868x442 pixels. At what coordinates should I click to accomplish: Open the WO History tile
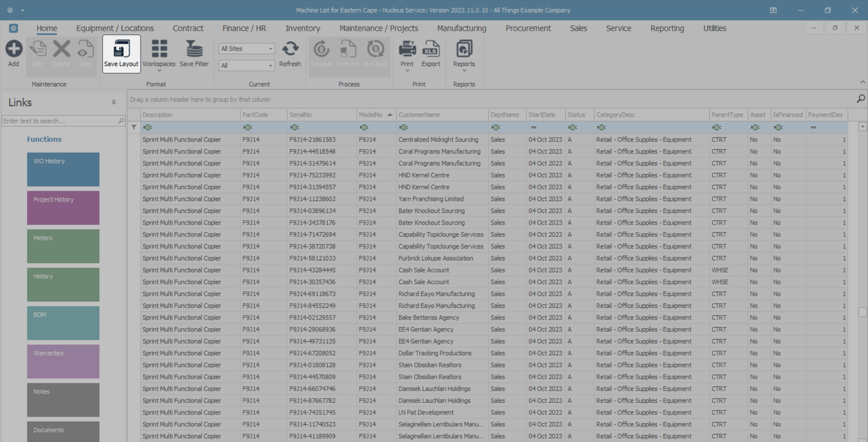pos(63,169)
